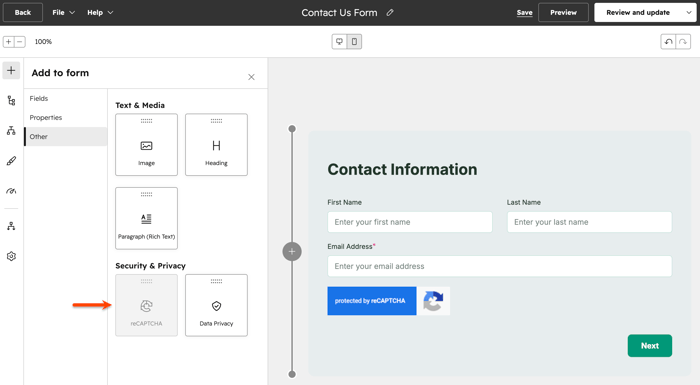Viewport: 700px width, 385px height.
Task: Open the File menu
Action: pyautogui.click(x=63, y=13)
